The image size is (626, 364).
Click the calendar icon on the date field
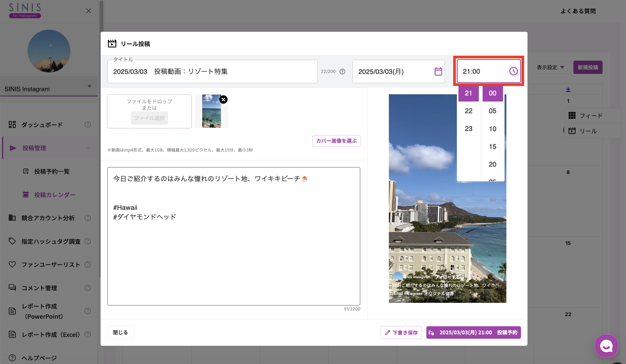[438, 71]
